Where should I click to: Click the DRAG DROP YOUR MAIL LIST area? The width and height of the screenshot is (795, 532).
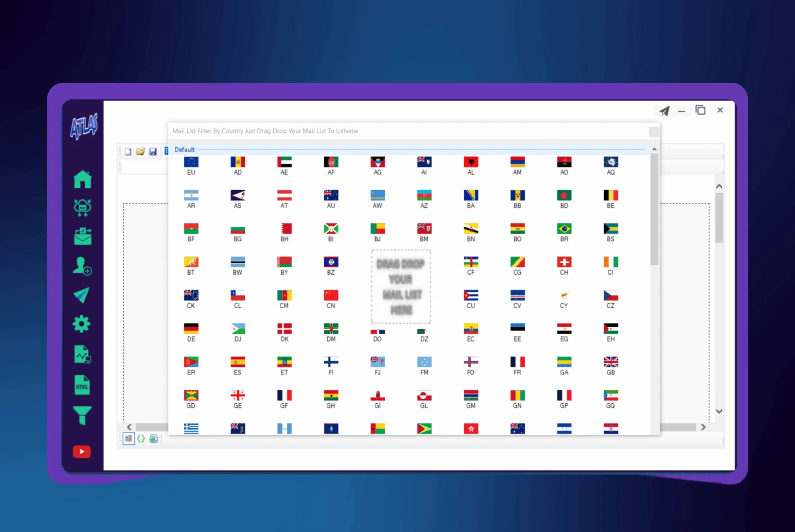click(401, 286)
